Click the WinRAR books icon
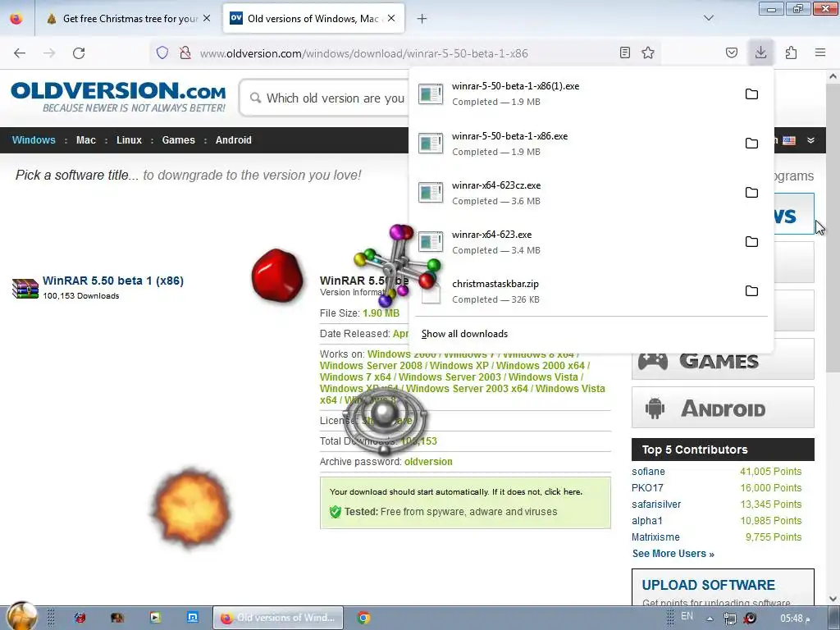 click(x=25, y=288)
